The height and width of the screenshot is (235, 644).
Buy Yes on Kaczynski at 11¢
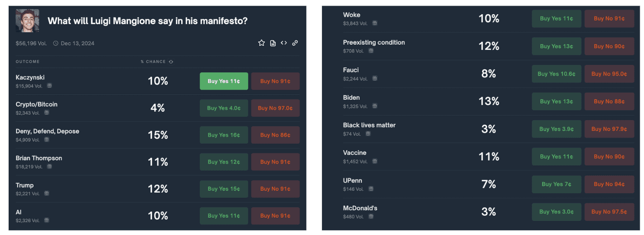[224, 81]
